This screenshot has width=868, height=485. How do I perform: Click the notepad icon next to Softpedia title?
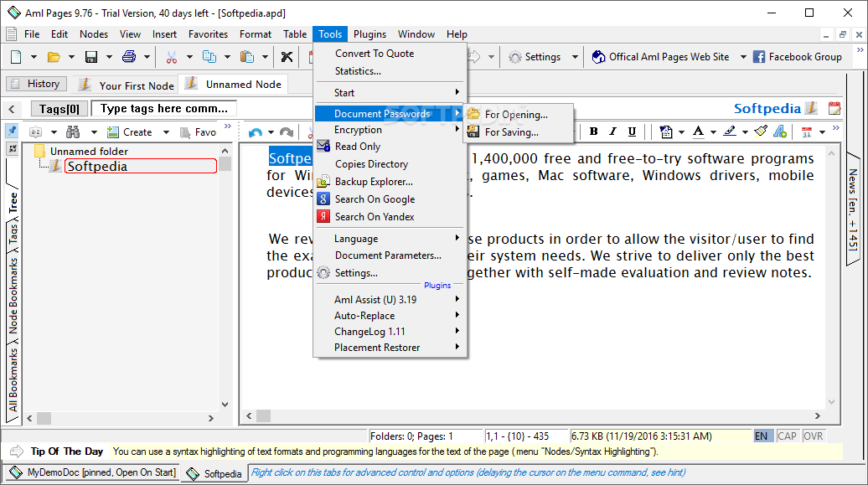811,108
